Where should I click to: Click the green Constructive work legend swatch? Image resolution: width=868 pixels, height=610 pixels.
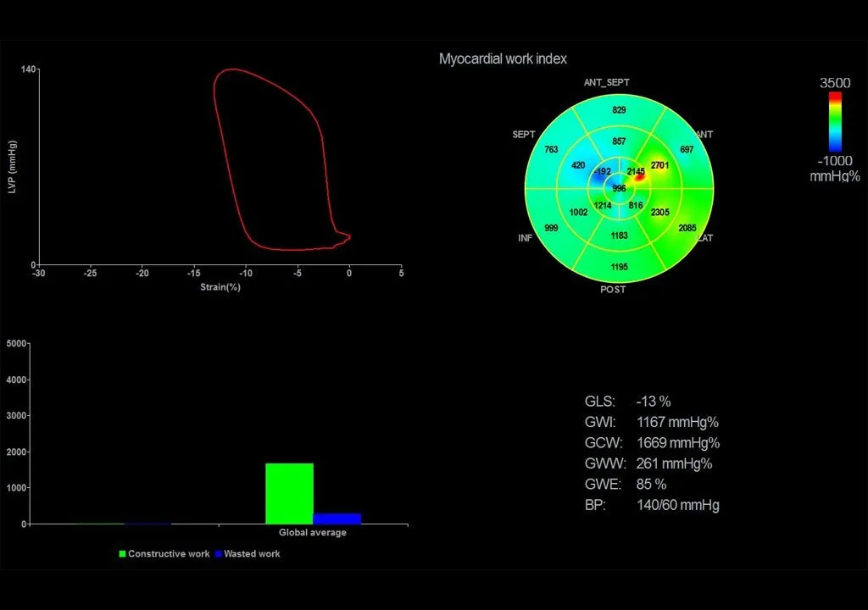click(x=122, y=554)
